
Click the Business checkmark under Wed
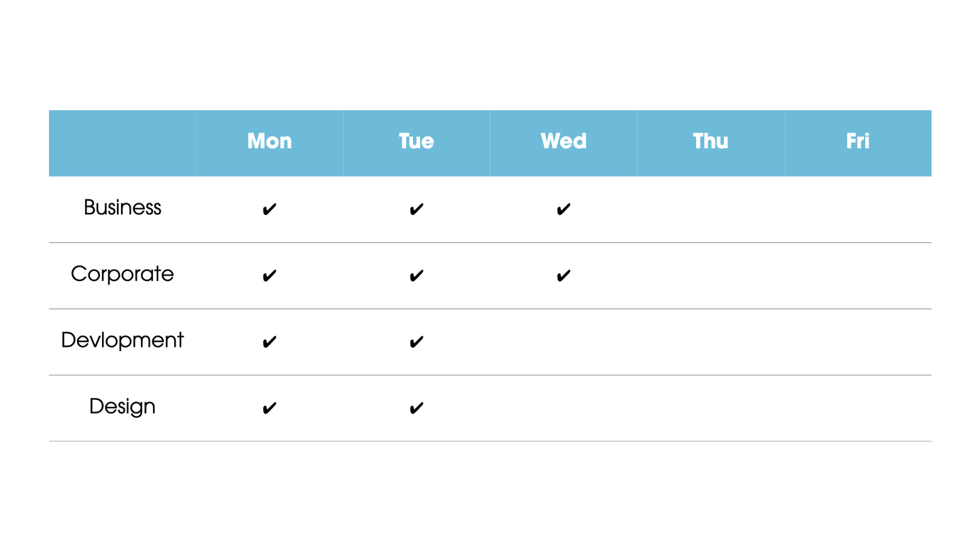pyautogui.click(x=563, y=210)
